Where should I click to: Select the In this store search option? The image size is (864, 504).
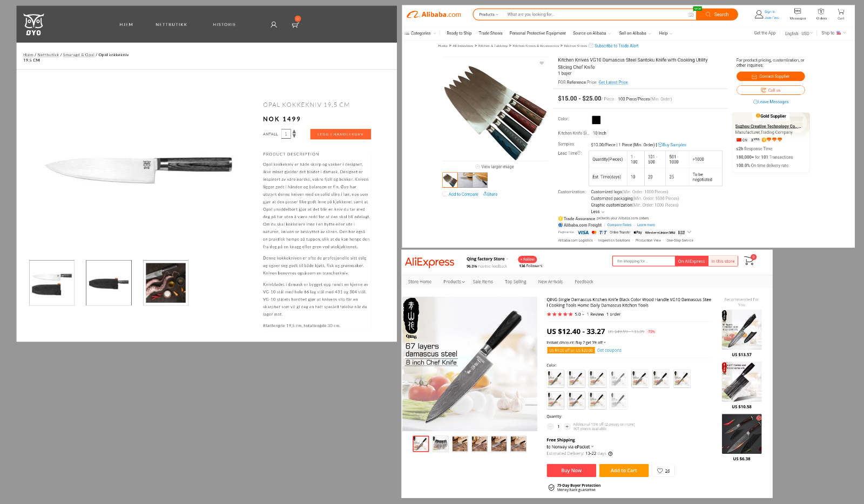point(723,261)
